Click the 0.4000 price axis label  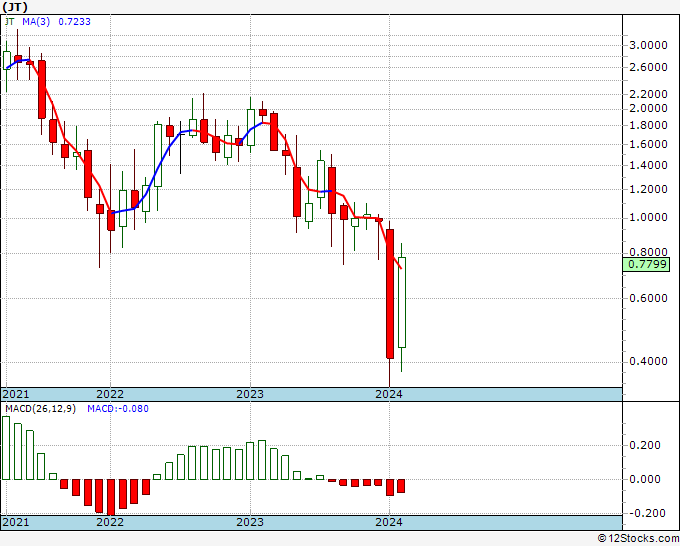(x=648, y=361)
